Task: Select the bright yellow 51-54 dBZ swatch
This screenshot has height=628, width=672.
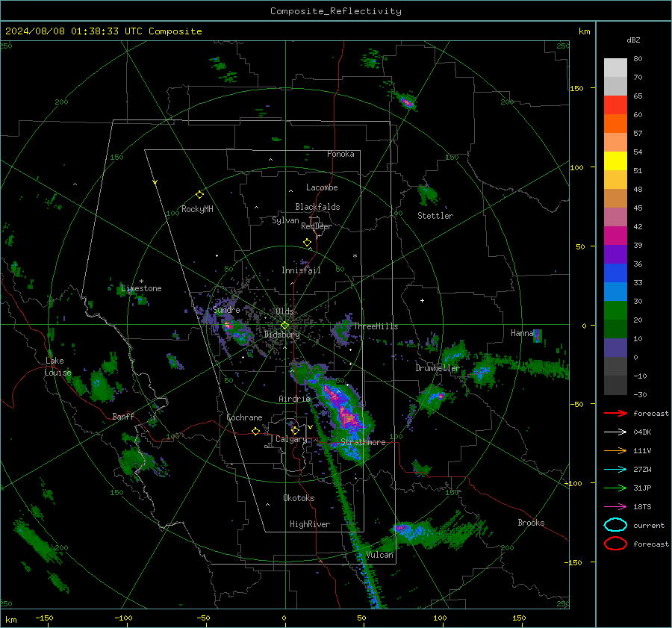Action: [615, 161]
